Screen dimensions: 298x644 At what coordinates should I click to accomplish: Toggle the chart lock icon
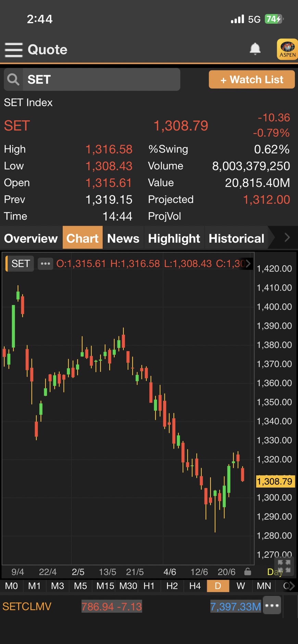tap(248, 572)
